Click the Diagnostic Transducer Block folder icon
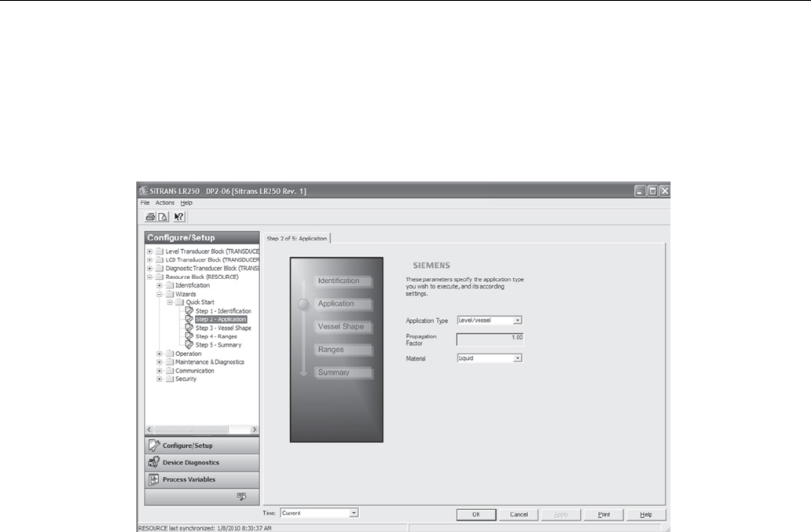Screen dimensions: 811x532 tap(160, 268)
